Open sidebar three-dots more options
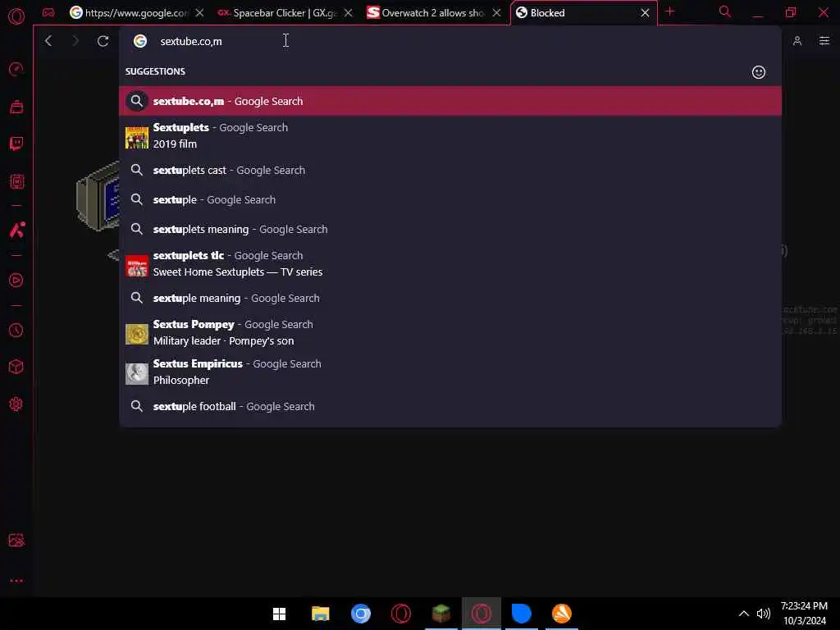 16,581
